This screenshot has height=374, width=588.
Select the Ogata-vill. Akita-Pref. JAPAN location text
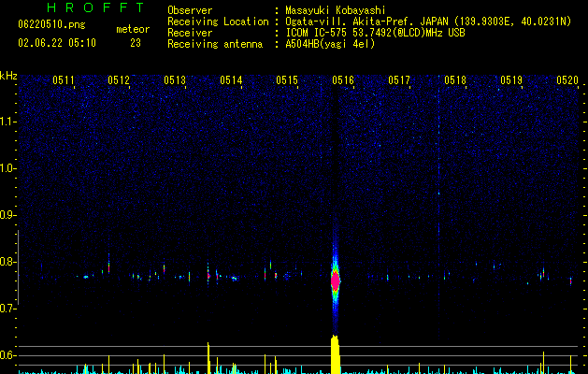(428, 22)
